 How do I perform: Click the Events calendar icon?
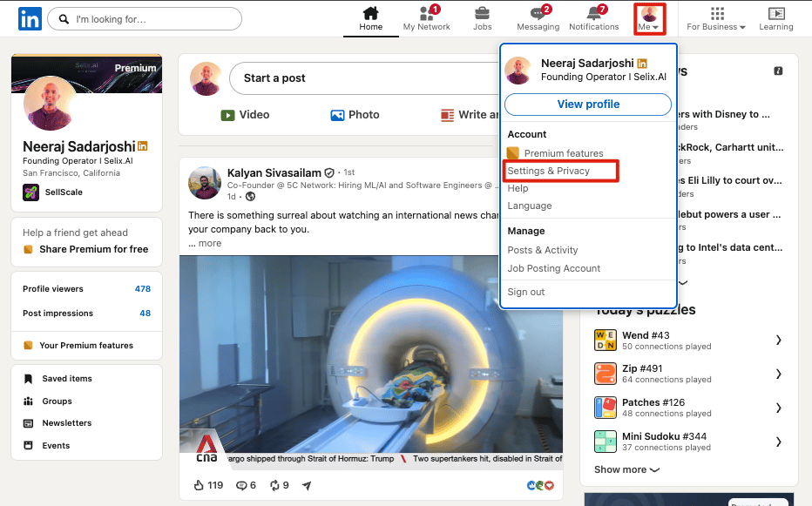point(29,445)
